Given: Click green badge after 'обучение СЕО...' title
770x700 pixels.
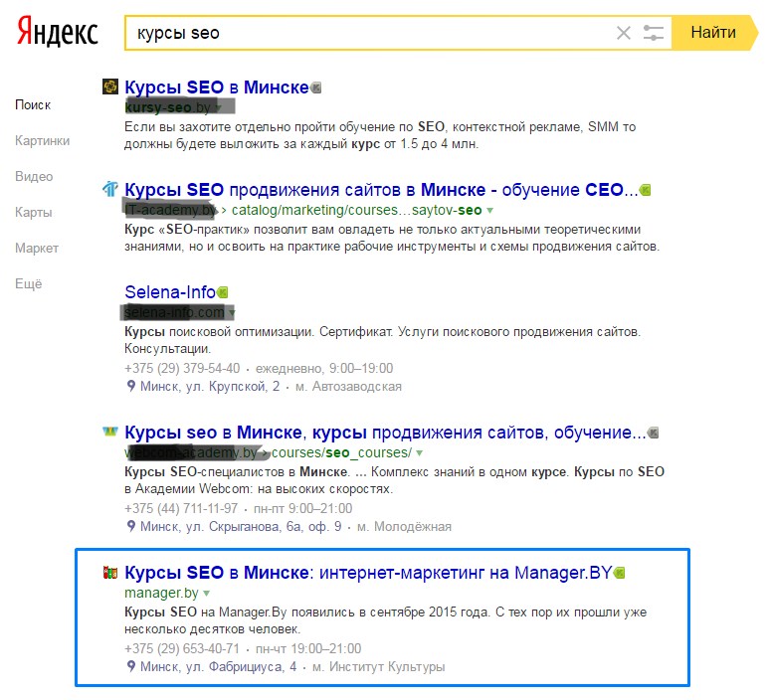Looking at the screenshot, I should [x=646, y=190].
